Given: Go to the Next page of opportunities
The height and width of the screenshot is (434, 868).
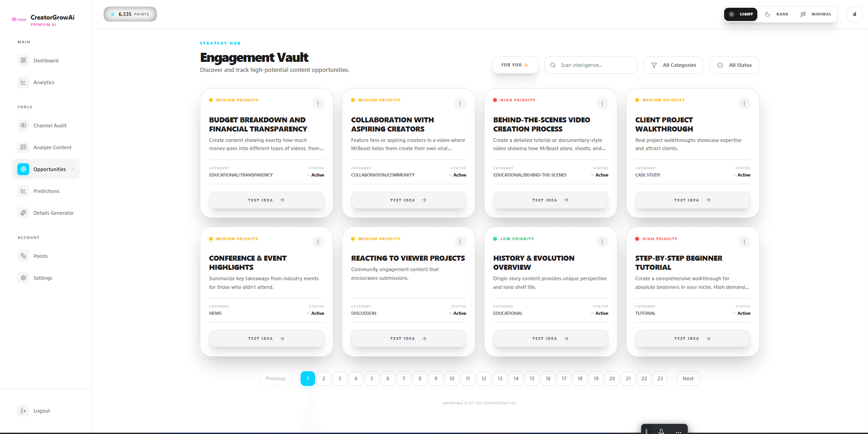Looking at the screenshot, I should [x=688, y=378].
